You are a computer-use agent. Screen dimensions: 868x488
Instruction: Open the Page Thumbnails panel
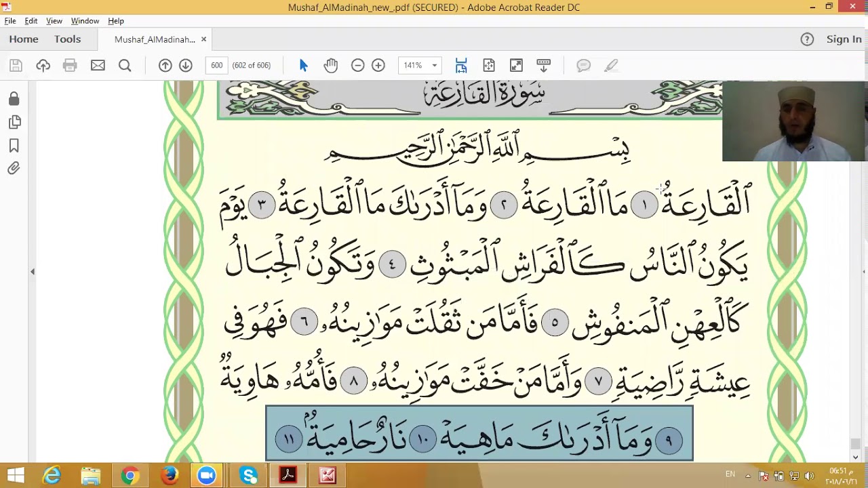click(14, 122)
